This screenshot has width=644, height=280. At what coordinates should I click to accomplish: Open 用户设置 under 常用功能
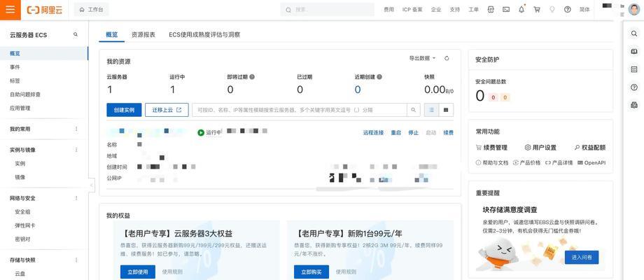[x=540, y=148]
